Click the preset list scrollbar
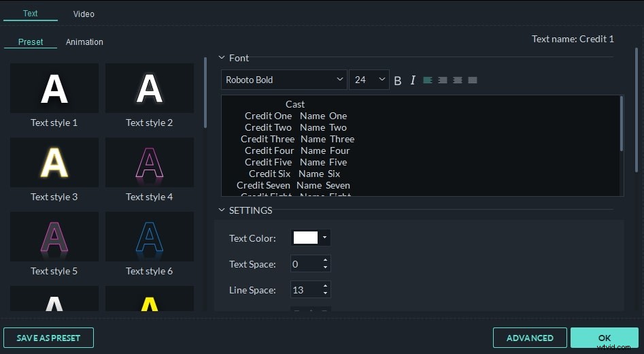 point(205,93)
